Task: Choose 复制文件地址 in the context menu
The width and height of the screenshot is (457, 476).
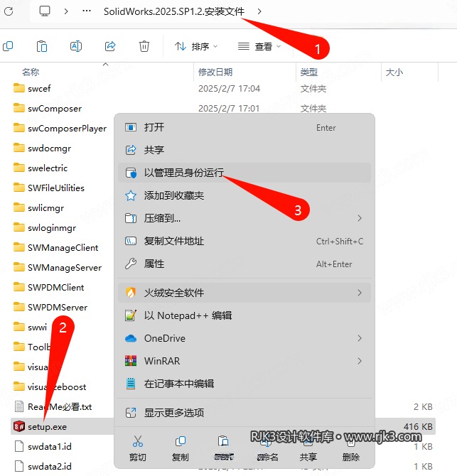Action: 244,241
